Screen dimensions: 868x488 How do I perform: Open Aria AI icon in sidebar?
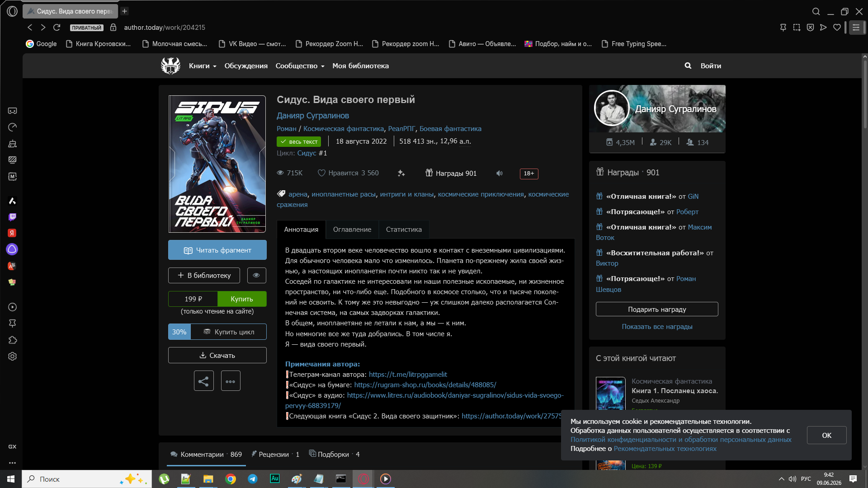(12, 201)
